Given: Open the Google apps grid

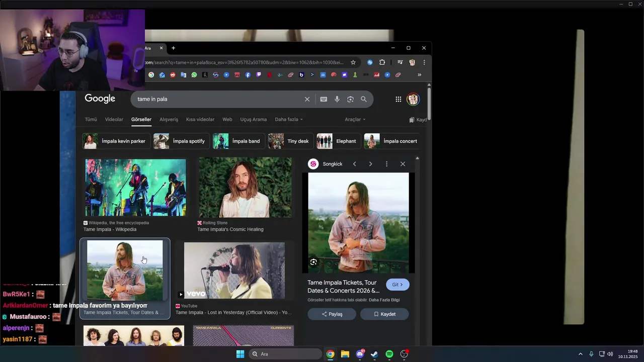Looking at the screenshot, I should click(398, 99).
